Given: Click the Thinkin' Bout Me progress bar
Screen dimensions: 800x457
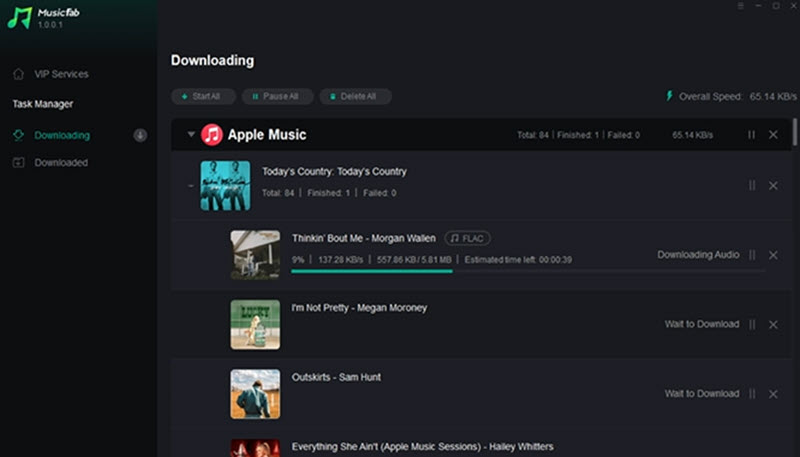Looking at the screenshot, I should coord(528,271).
